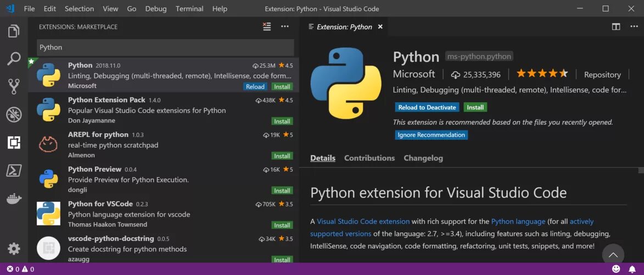Image resolution: width=644 pixels, height=275 pixels.
Task: Open the Extensions panel more actions menu
Action: click(x=284, y=27)
